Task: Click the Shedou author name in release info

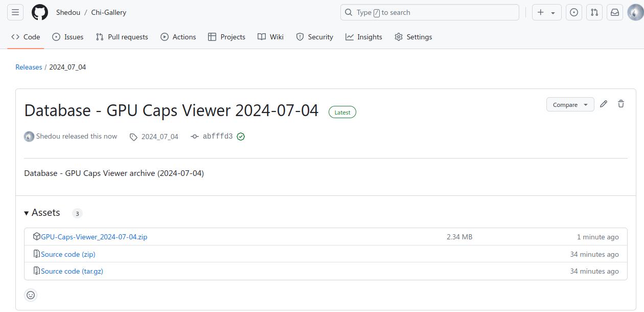Action: pyautogui.click(x=48, y=136)
